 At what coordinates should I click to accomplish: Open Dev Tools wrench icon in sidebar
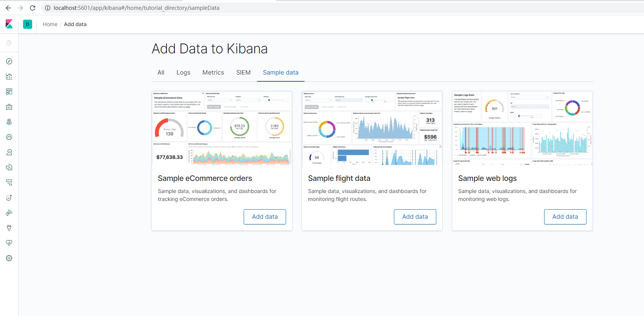pyautogui.click(x=9, y=228)
